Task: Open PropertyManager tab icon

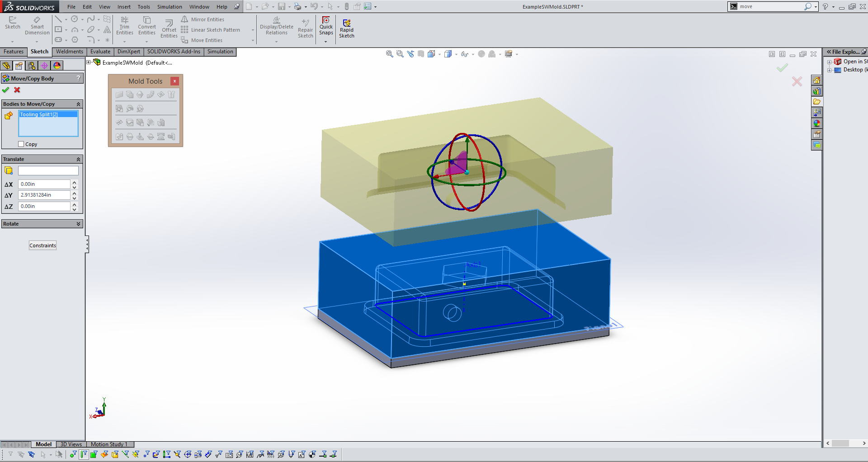Action: coord(19,66)
